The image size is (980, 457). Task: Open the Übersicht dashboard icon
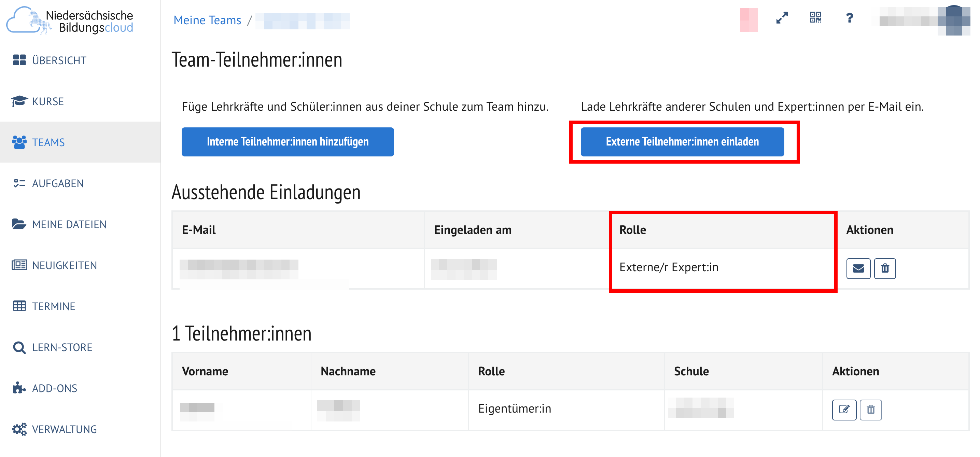(x=19, y=60)
